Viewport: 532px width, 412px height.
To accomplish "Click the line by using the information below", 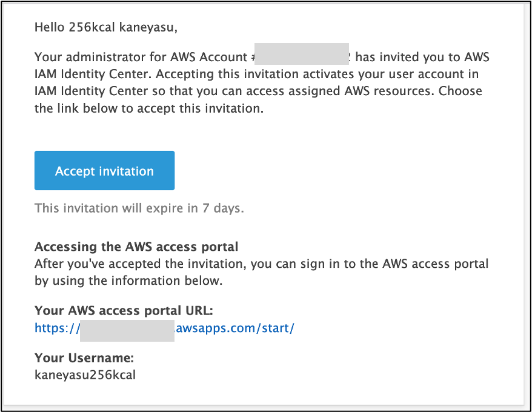I will point(128,281).
